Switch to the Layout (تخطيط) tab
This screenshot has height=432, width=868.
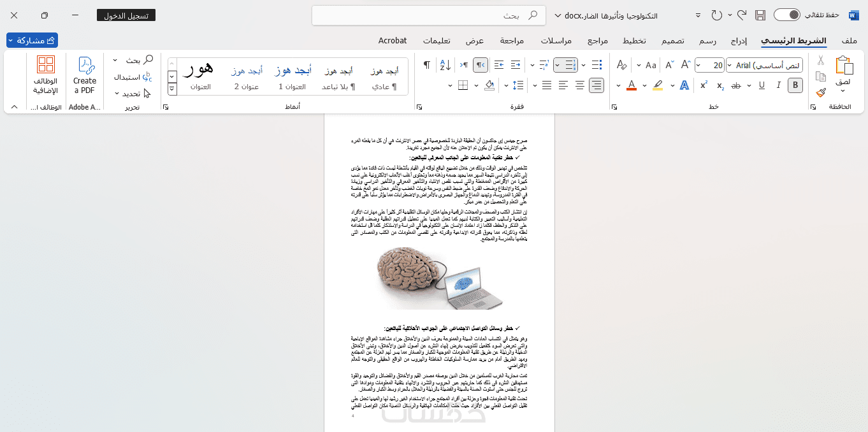pyautogui.click(x=634, y=40)
